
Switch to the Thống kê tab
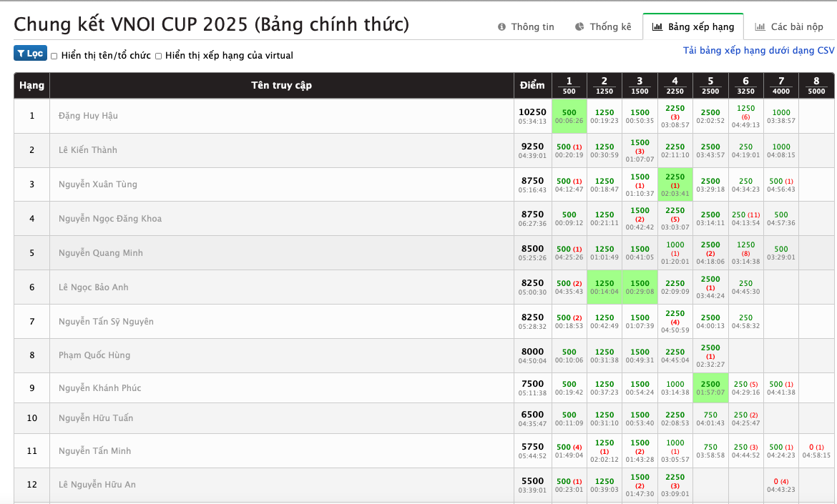click(602, 26)
